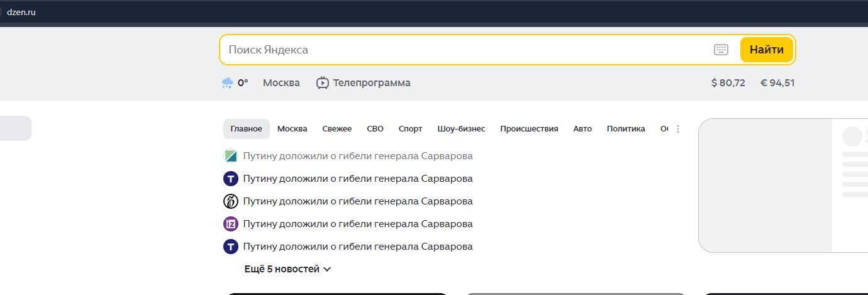Select the Главное news tab

click(246, 129)
